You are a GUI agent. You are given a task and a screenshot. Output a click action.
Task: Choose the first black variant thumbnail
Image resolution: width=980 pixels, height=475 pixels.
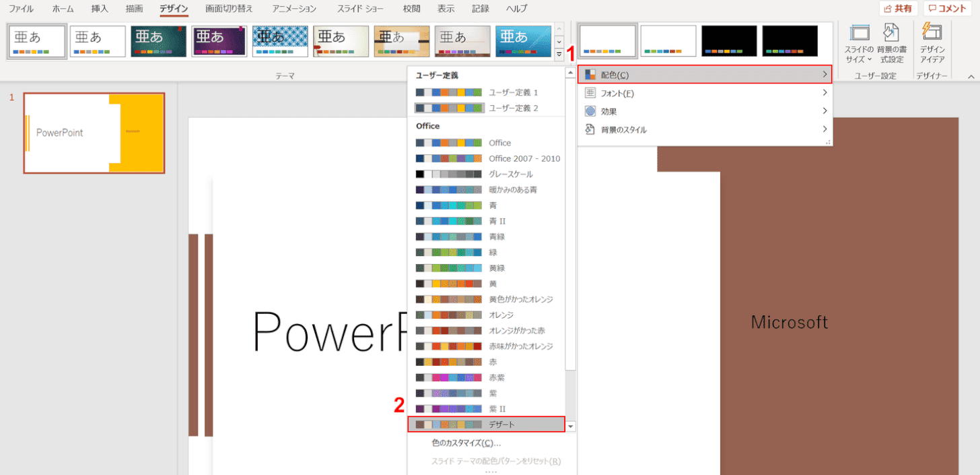tap(729, 41)
